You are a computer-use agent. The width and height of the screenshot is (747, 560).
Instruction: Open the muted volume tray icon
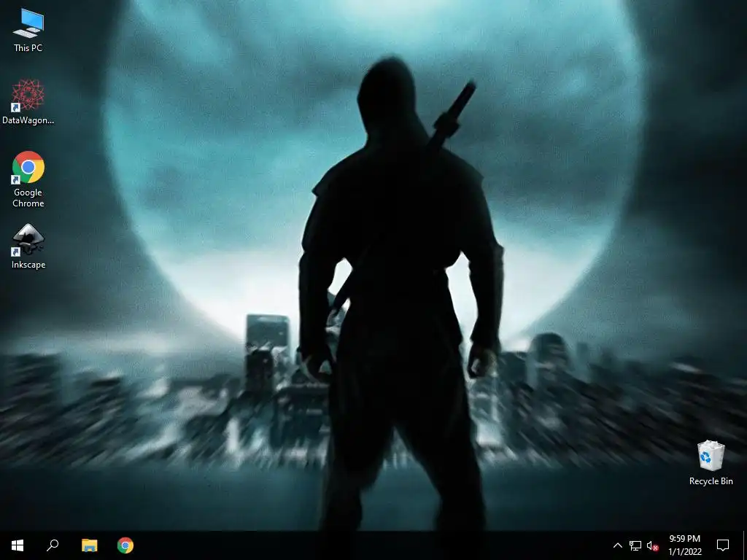point(652,545)
